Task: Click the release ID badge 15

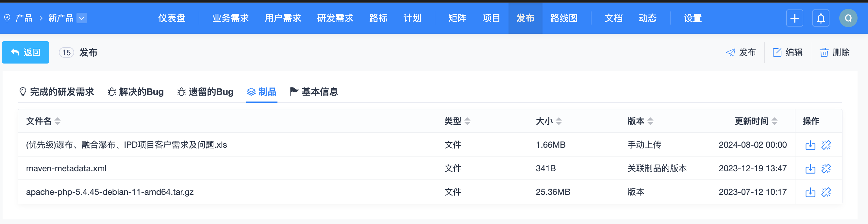Action: pos(66,52)
